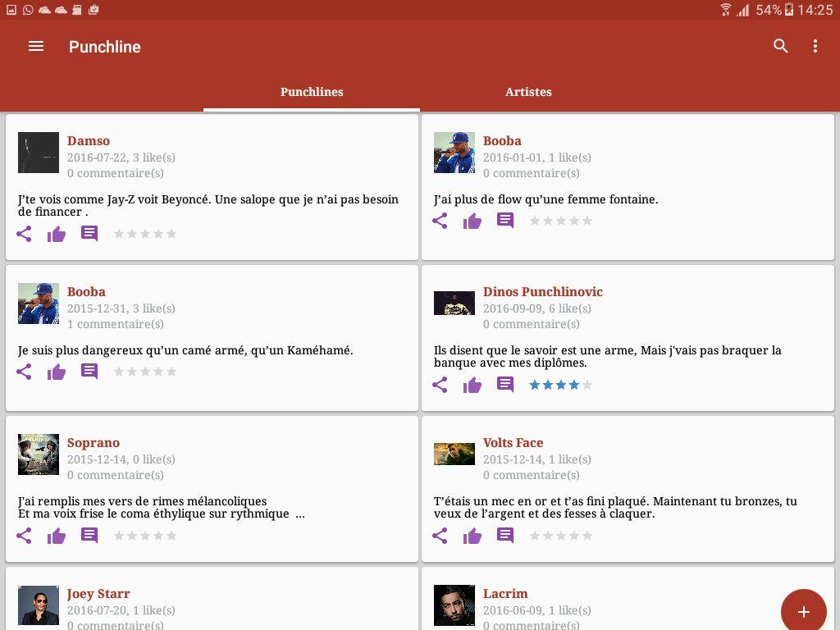Set star rating on Booba Kaméhamé punchline
The width and height of the screenshot is (840, 630).
144,372
